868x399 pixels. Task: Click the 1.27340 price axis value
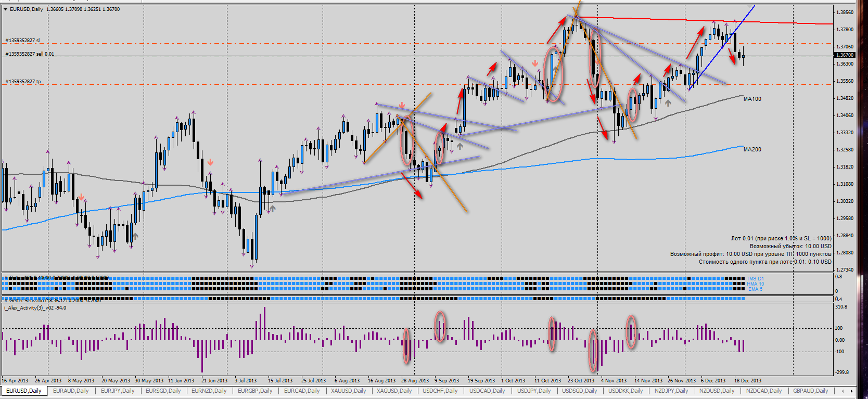(x=845, y=270)
